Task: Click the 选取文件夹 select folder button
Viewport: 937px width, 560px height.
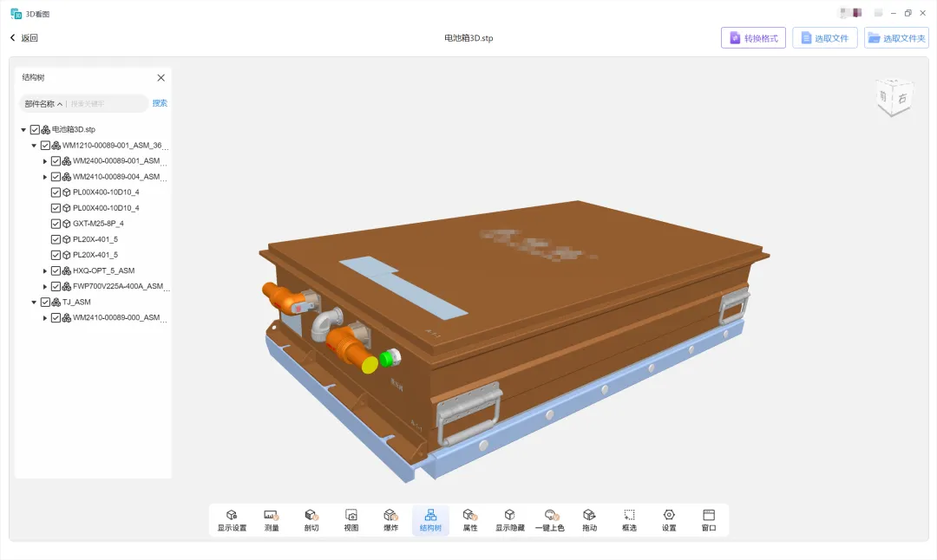Action: (896, 37)
